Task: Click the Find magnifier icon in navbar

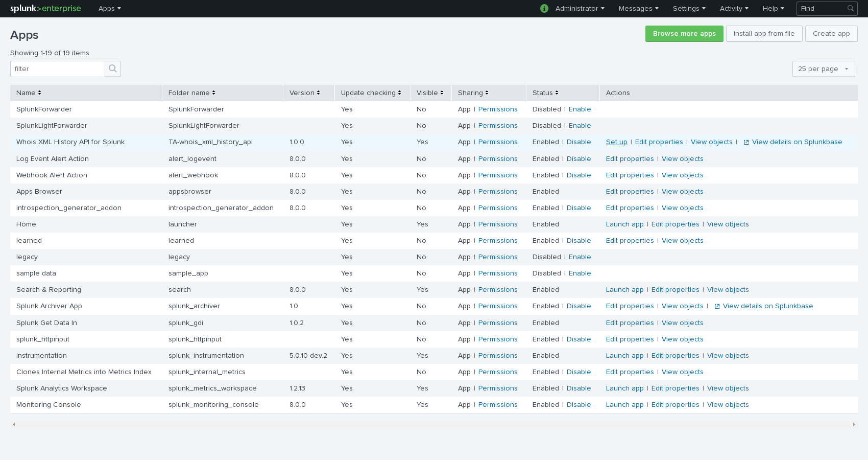Action: pos(851,8)
